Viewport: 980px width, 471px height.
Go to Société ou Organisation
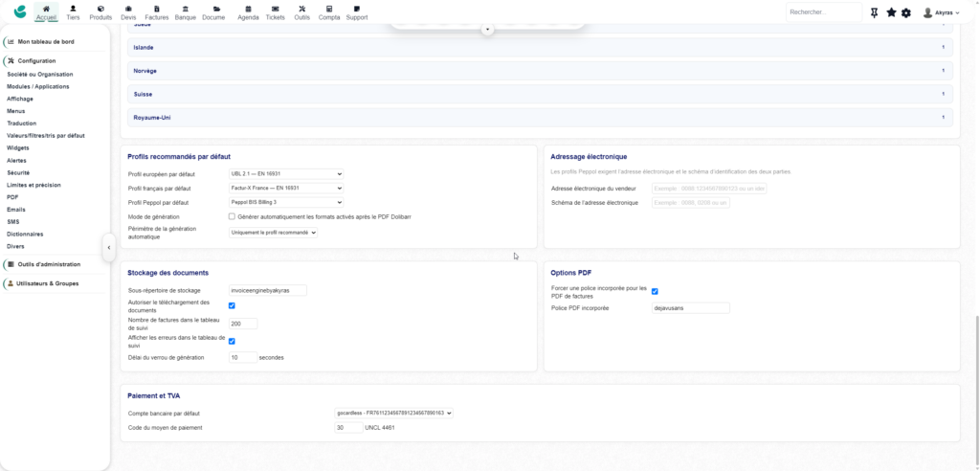(40, 75)
